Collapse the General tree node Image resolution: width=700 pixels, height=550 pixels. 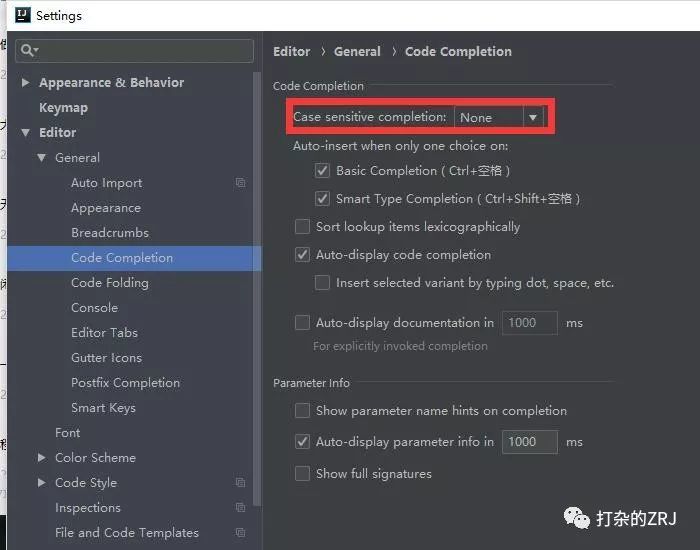coord(42,158)
